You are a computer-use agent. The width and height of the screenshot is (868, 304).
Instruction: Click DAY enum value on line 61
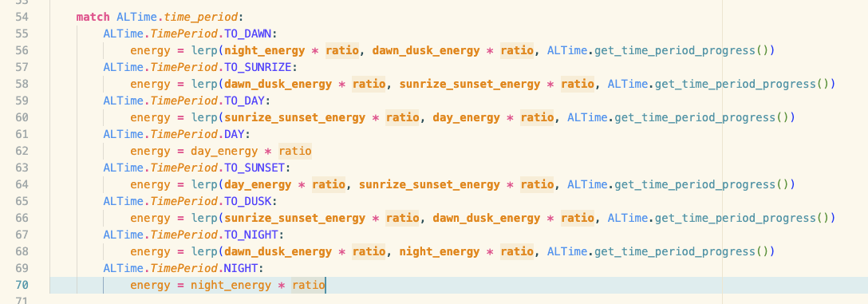[x=235, y=135]
